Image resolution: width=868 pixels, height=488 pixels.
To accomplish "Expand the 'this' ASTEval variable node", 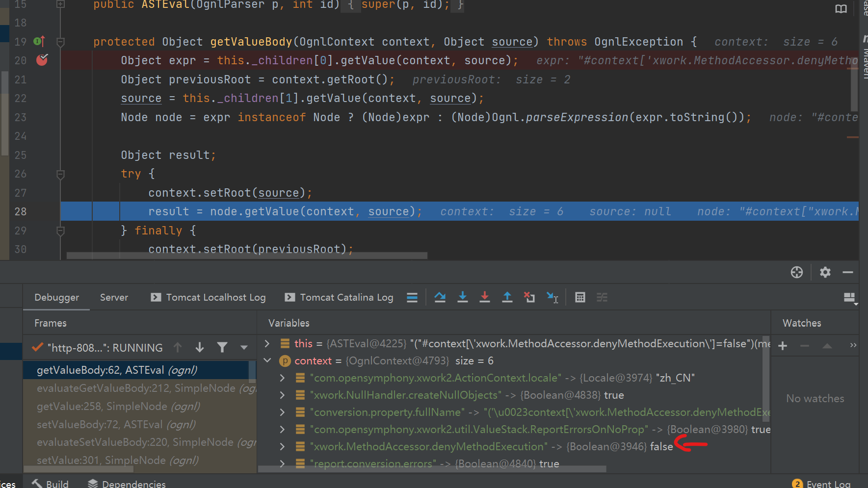I will [267, 343].
